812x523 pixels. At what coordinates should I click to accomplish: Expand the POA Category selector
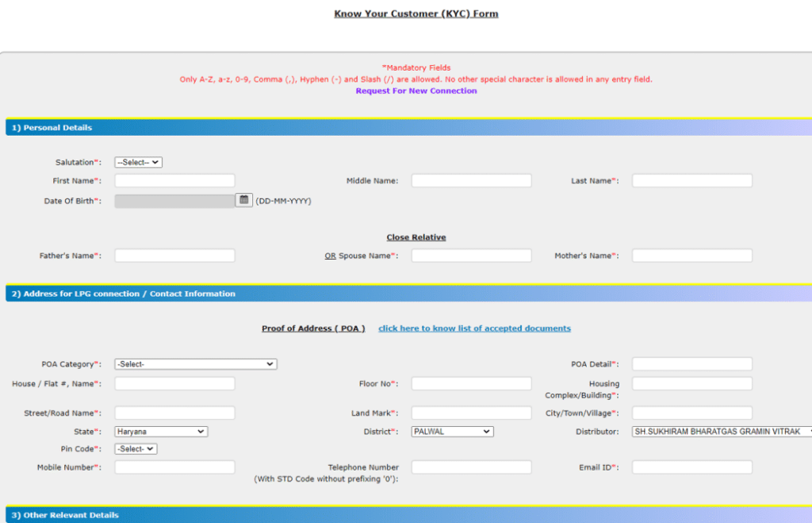coord(195,363)
